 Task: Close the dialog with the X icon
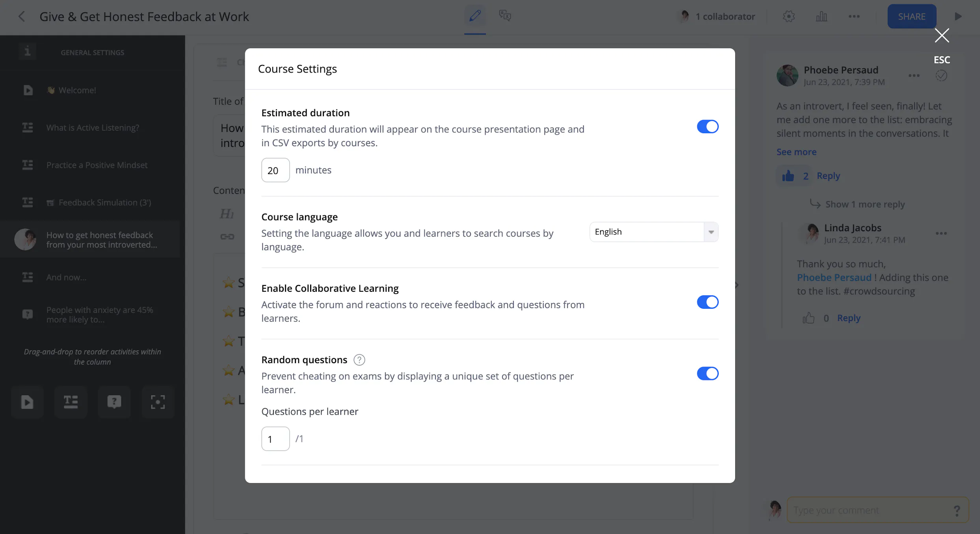[x=942, y=35]
